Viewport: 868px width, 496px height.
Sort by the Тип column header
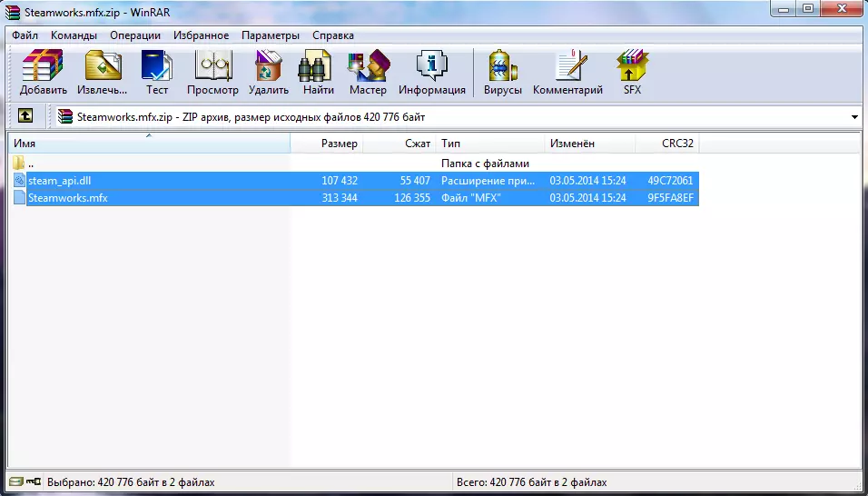[490, 144]
